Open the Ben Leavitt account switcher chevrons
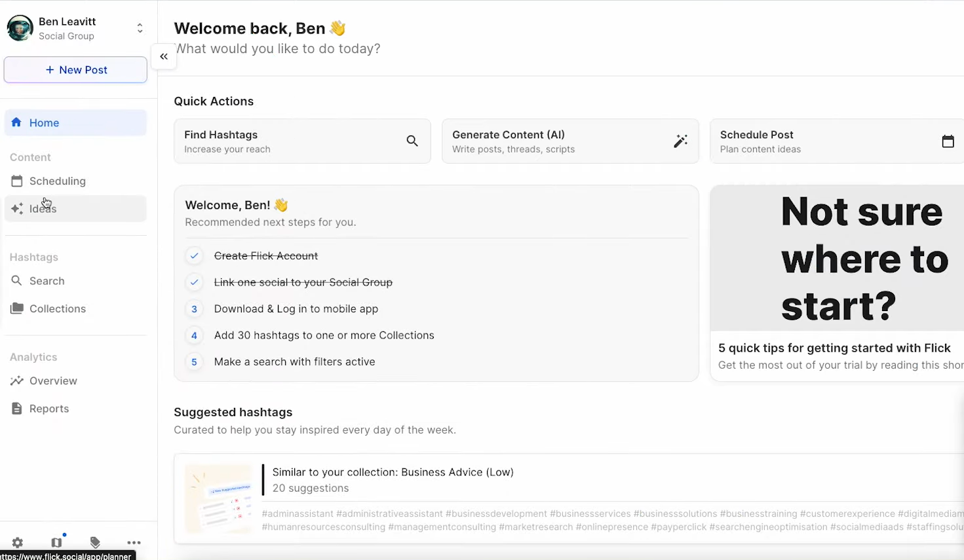964x560 pixels. coord(140,28)
